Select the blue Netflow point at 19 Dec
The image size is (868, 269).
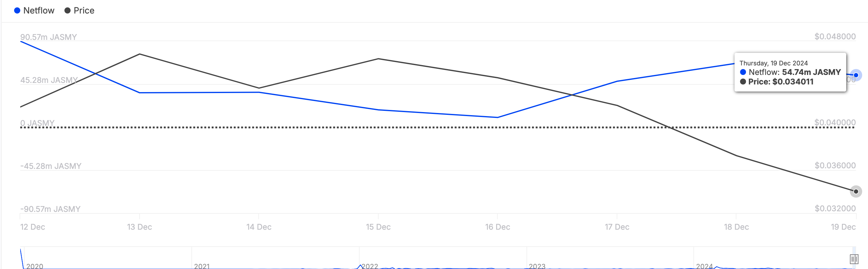856,75
